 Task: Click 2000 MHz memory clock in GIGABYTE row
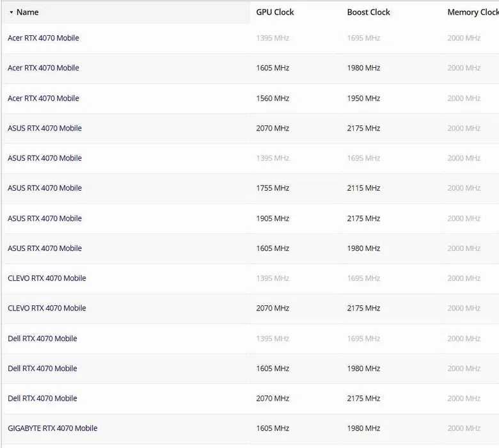pos(464,428)
